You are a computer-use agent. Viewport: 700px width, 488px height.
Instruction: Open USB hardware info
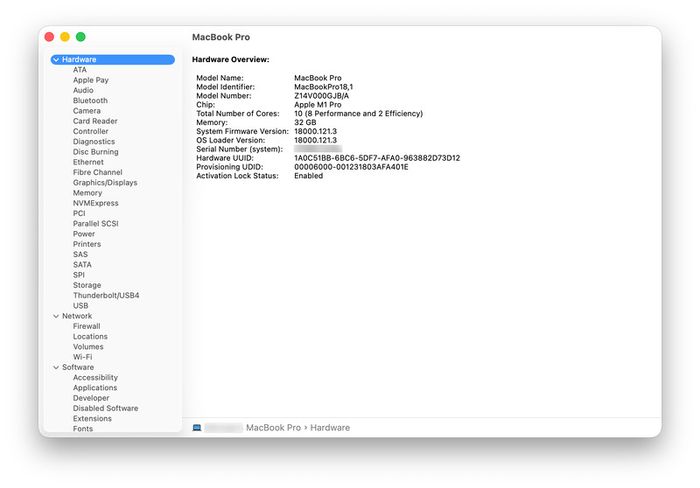(80, 306)
